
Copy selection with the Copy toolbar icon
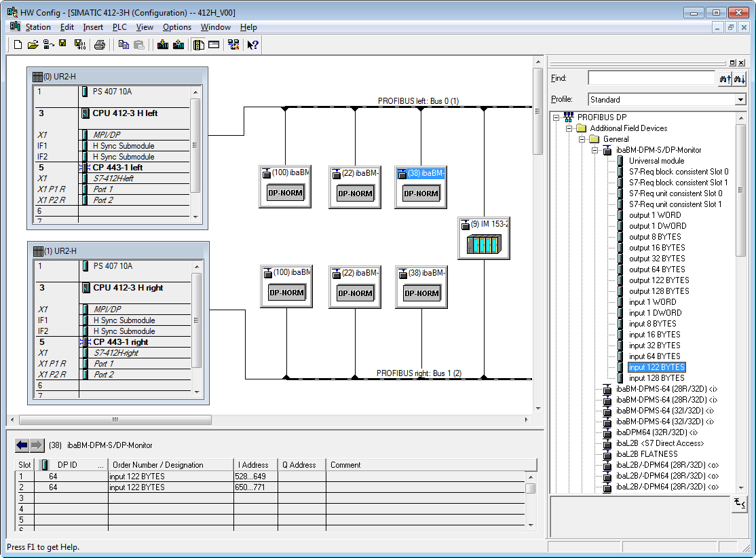coord(124,45)
